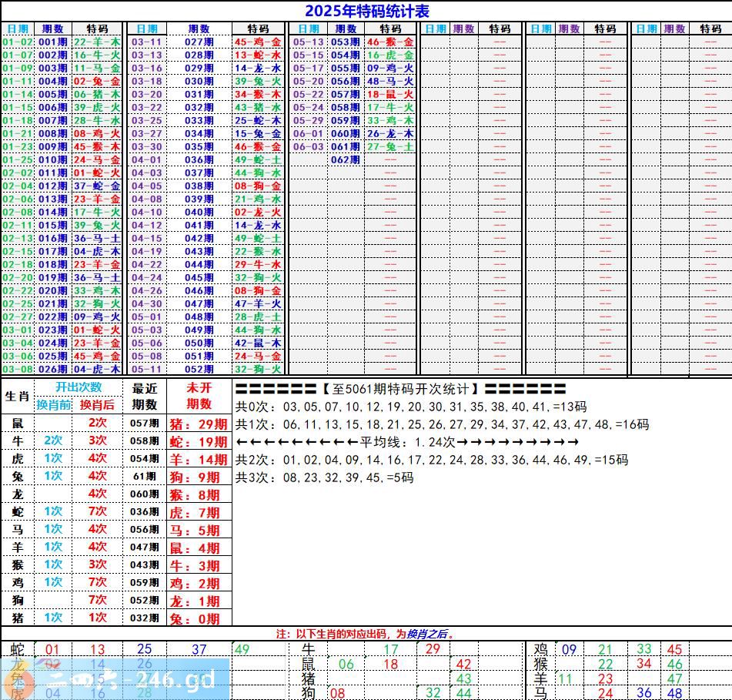Click the 兔: 0期 entry
The image size is (732, 700).
click(199, 618)
